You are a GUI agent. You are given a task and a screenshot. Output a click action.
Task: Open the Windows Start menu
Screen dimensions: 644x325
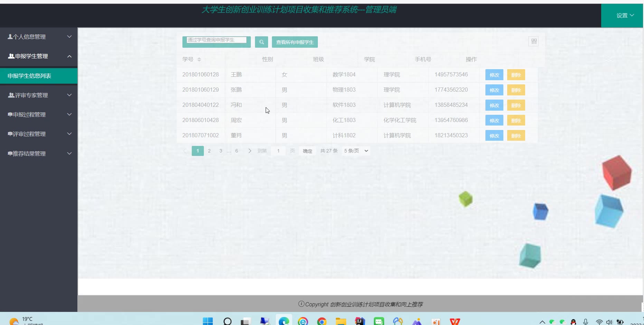(x=208, y=322)
